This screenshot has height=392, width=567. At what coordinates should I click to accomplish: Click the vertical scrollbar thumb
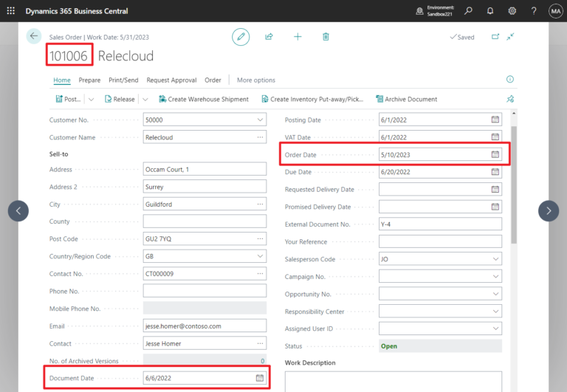click(x=514, y=185)
